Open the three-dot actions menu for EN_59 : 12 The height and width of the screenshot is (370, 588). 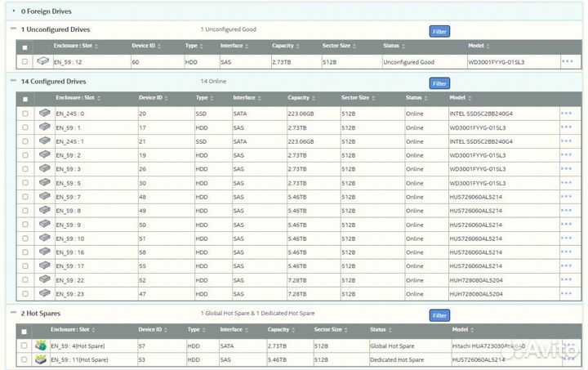pyautogui.click(x=567, y=61)
